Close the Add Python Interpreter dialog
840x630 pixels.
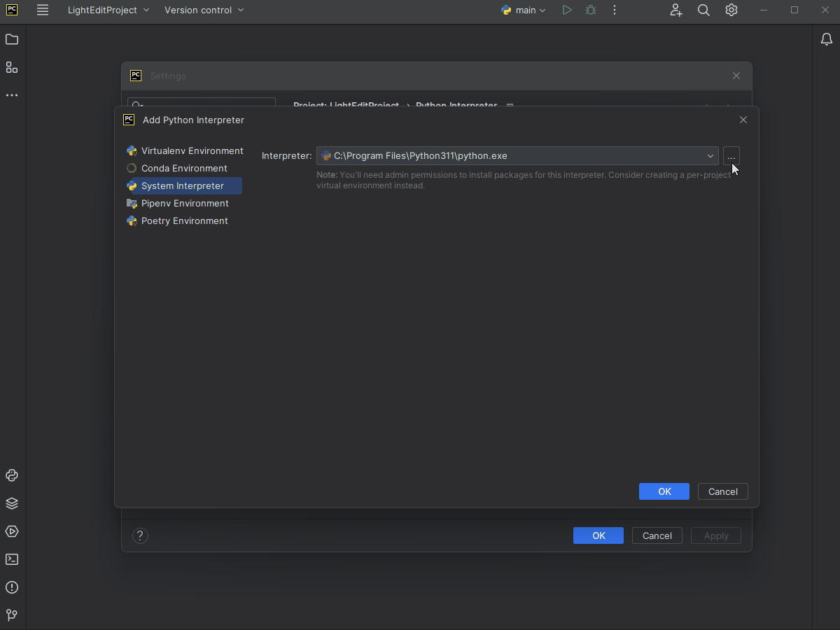743,120
